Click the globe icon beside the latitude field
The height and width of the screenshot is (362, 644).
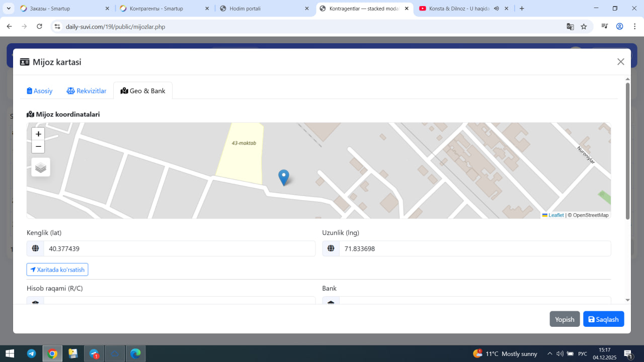click(x=35, y=248)
